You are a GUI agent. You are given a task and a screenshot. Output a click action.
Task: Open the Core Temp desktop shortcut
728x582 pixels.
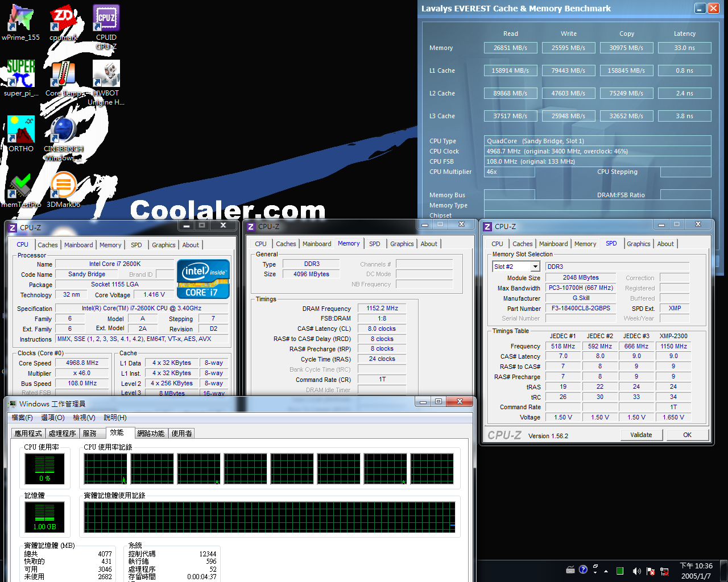pyautogui.click(x=63, y=78)
